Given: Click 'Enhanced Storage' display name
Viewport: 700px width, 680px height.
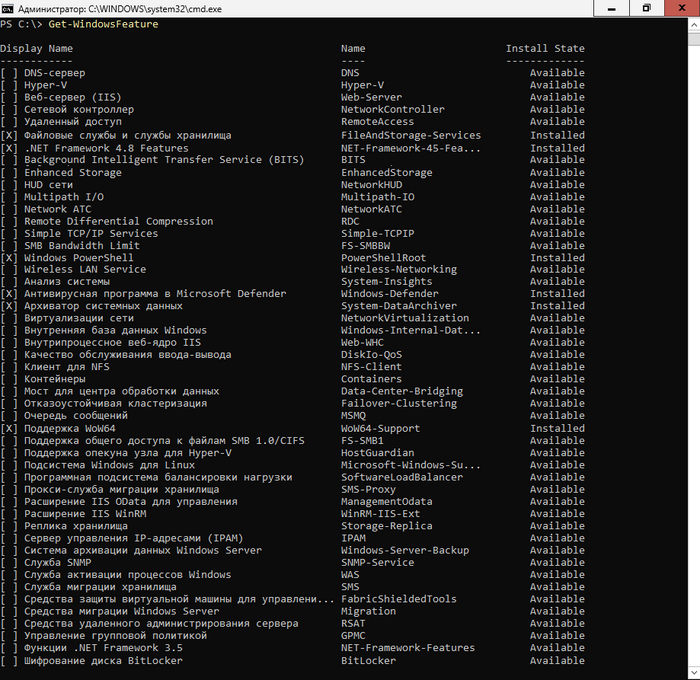Looking at the screenshot, I should coord(73,172).
